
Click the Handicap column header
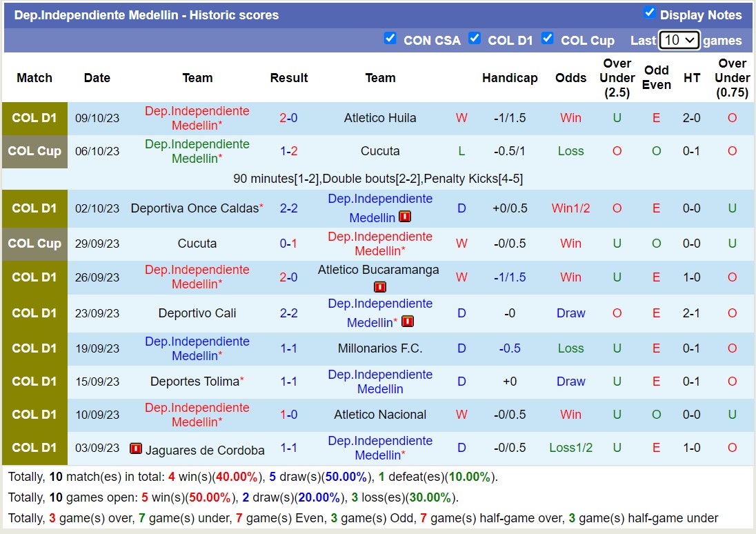(x=510, y=78)
